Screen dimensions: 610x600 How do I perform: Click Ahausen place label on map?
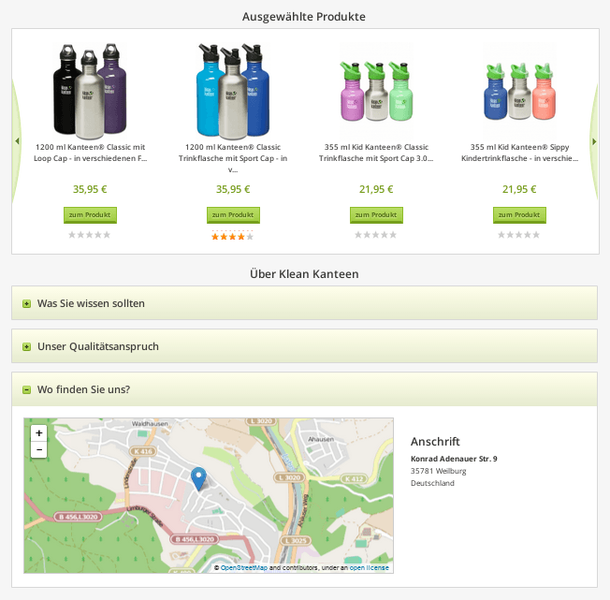click(321, 439)
